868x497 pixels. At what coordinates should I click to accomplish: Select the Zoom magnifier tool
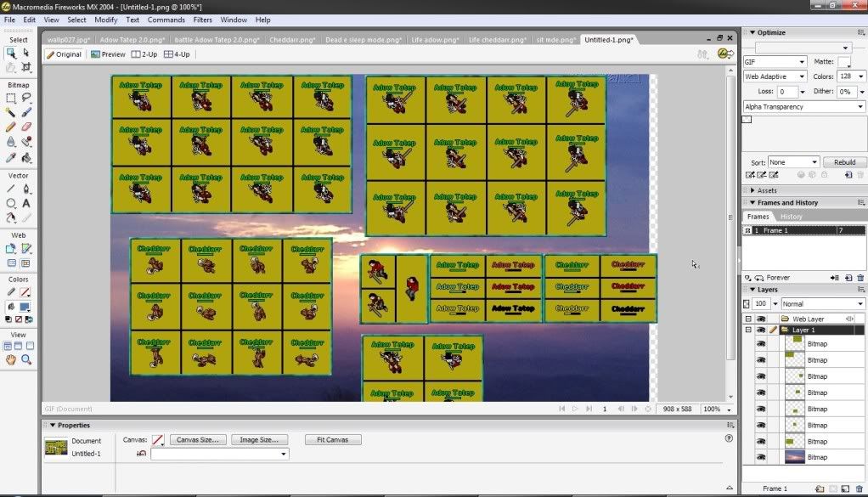(26, 360)
